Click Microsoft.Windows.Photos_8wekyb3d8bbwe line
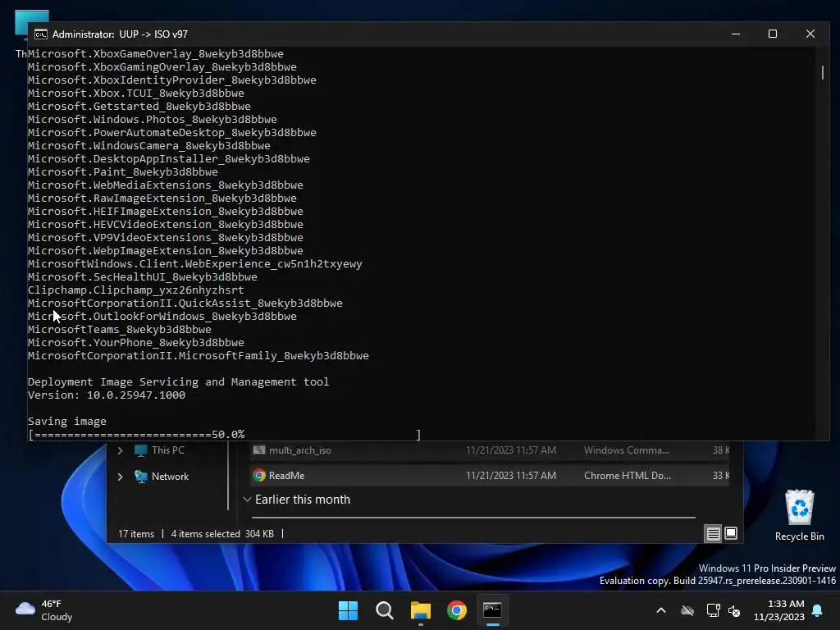The height and width of the screenshot is (630, 840). pyautogui.click(x=152, y=120)
